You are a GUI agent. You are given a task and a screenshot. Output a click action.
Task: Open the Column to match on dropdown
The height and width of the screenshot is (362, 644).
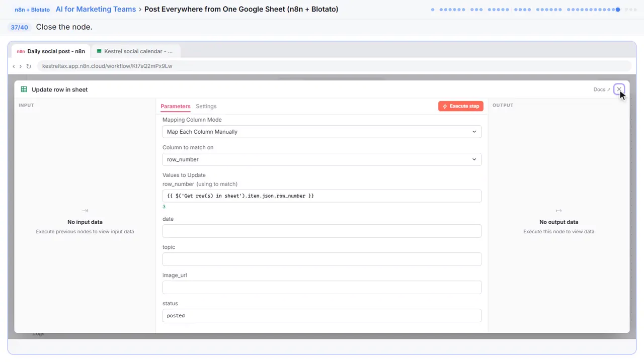click(x=322, y=159)
